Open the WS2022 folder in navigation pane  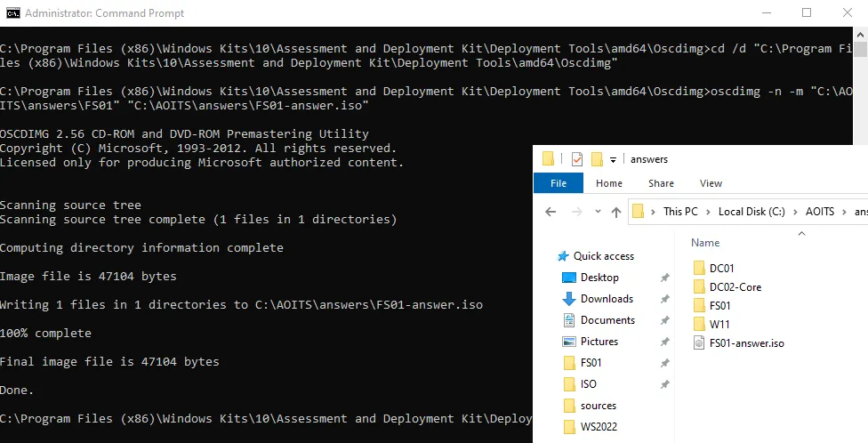(599, 427)
